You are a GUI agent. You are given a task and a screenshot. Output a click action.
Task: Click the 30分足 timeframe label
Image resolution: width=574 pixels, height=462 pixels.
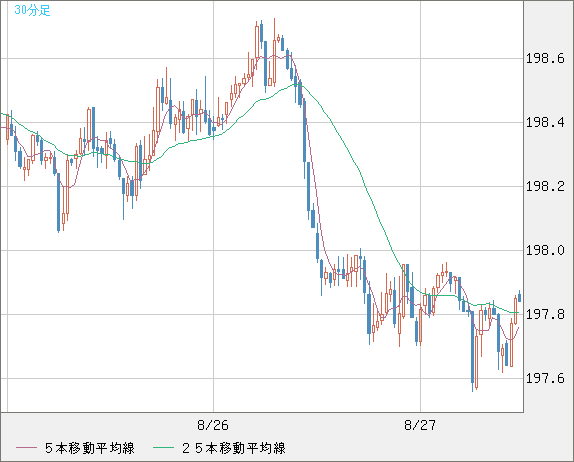(x=32, y=10)
